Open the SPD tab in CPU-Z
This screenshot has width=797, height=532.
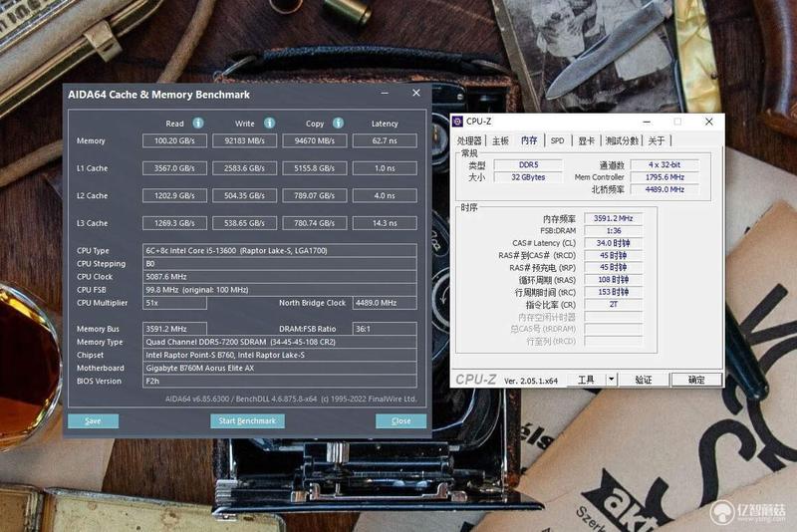click(558, 140)
